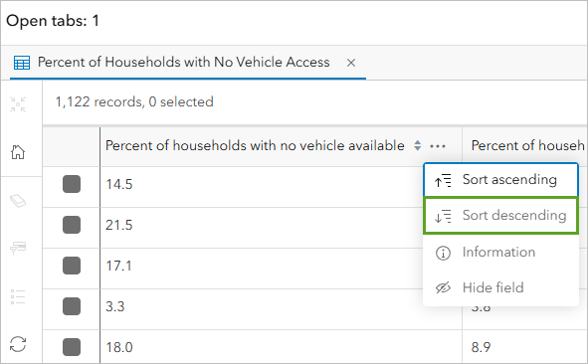The height and width of the screenshot is (364, 588).
Task: Switch to Percent of Households tab
Action: tap(184, 63)
